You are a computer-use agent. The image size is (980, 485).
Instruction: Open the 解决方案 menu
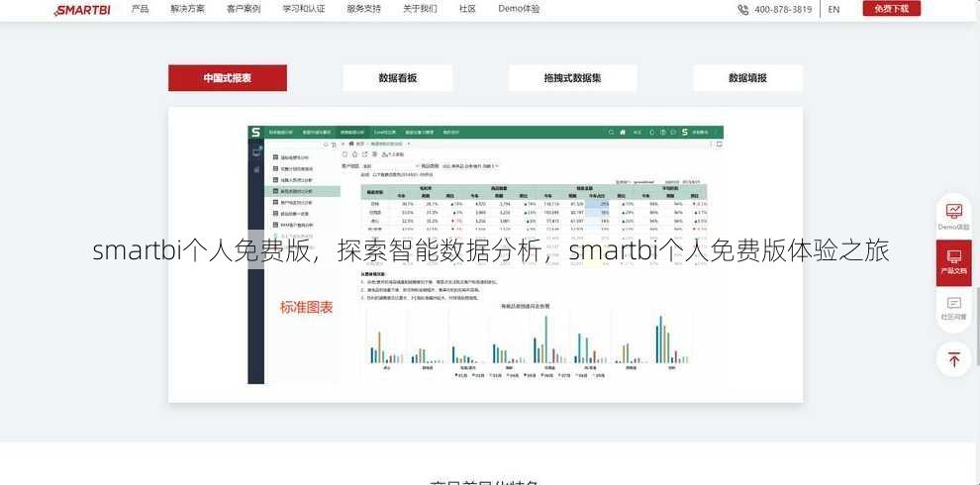click(187, 9)
